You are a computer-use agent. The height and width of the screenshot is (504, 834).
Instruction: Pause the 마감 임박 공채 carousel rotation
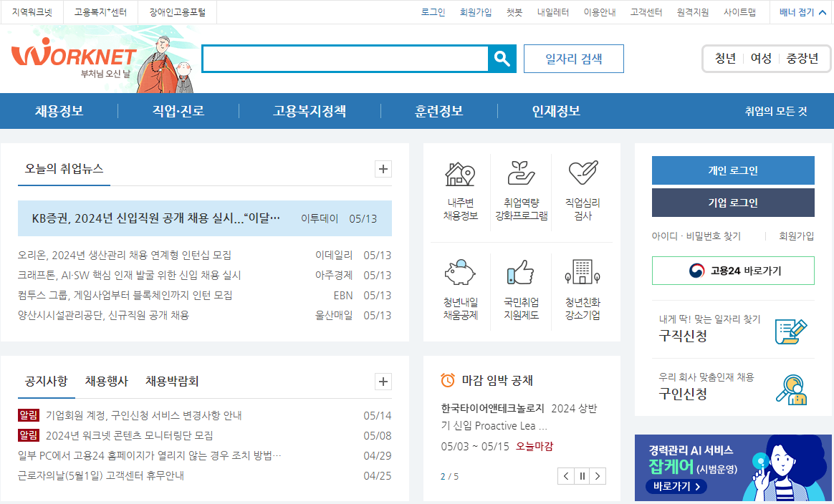coord(581,475)
